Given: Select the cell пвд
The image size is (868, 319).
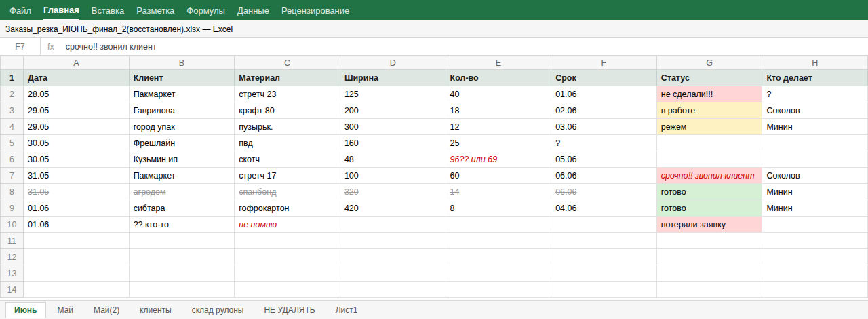Looking at the screenshot, I should [x=287, y=143].
